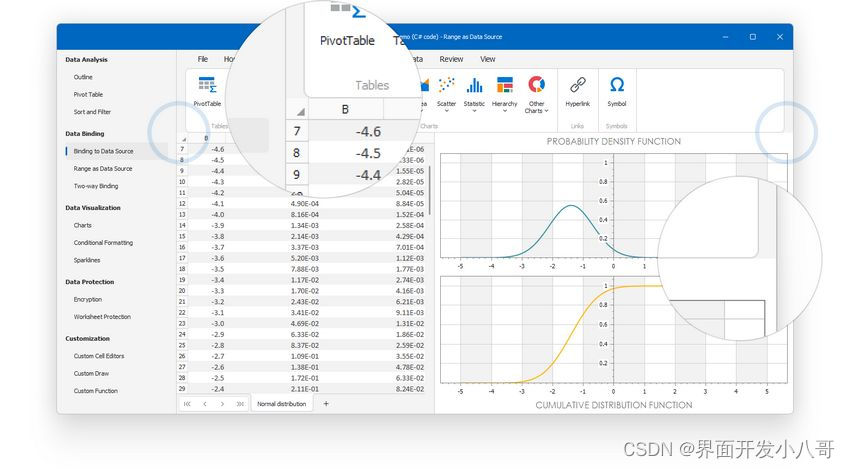Click the spreadsheet vertical scrollbar thumb
The height and width of the screenshot is (469, 850).
(430, 190)
